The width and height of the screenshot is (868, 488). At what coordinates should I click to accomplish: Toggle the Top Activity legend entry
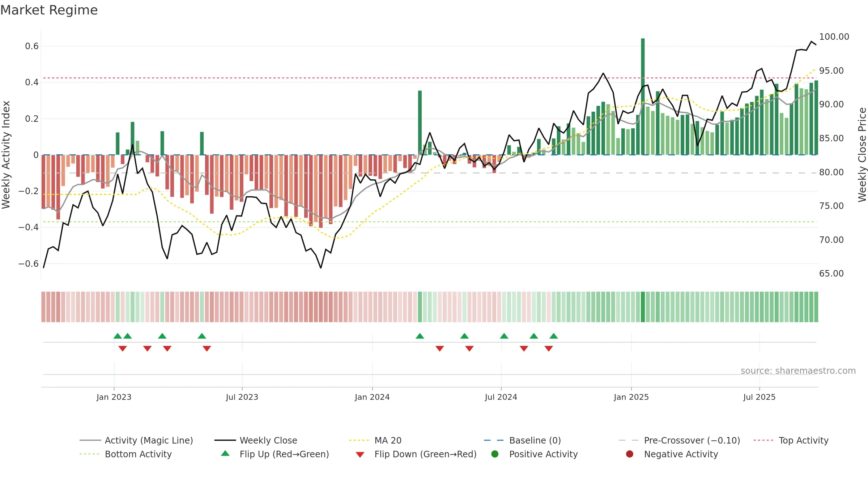coord(791,440)
